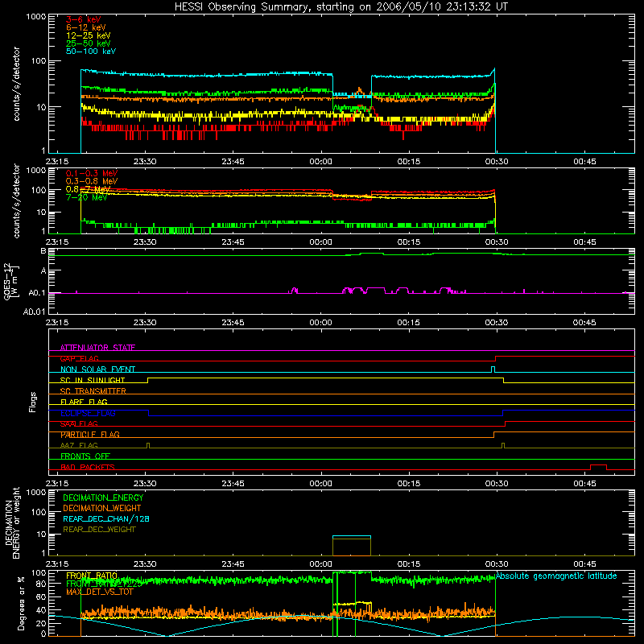The width and height of the screenshot is (644, 644).
Task: Select the "DECIMATION_ENERGY" legend label
Action: (x=103, y=497)
